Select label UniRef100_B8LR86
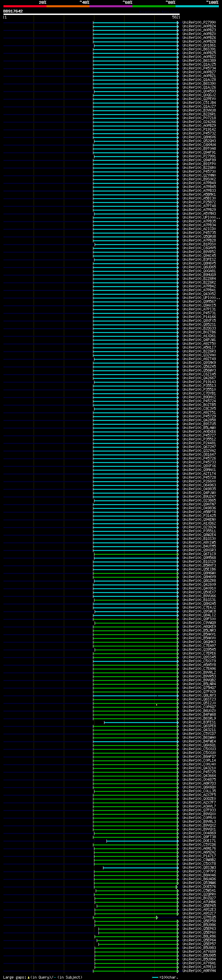This screenshot has width=222, height=980. click(x=199, y=936)
